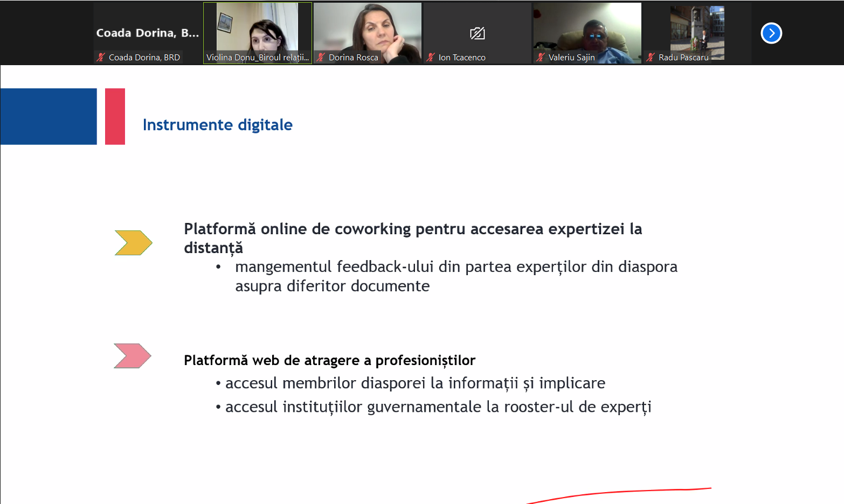844x504 pixels.
Task: Click muted mic icon beside Coada Dorina, BRD
Action: point(101,57)
